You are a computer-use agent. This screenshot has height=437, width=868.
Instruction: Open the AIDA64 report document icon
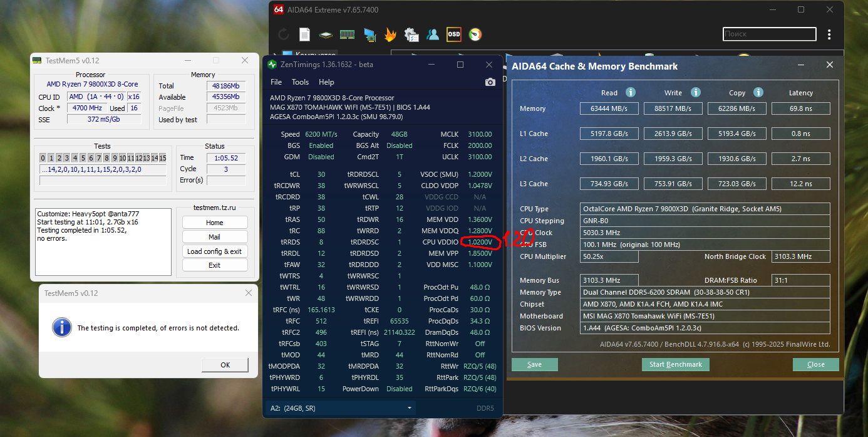[304, 34]
